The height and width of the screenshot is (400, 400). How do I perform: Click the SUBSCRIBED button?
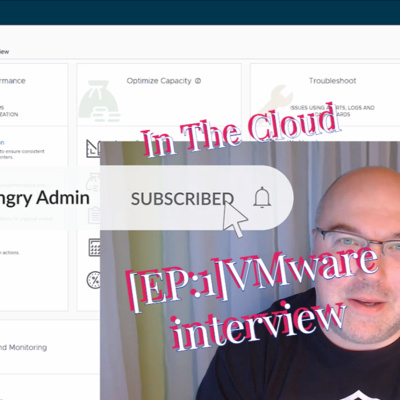tap(182, 199)
